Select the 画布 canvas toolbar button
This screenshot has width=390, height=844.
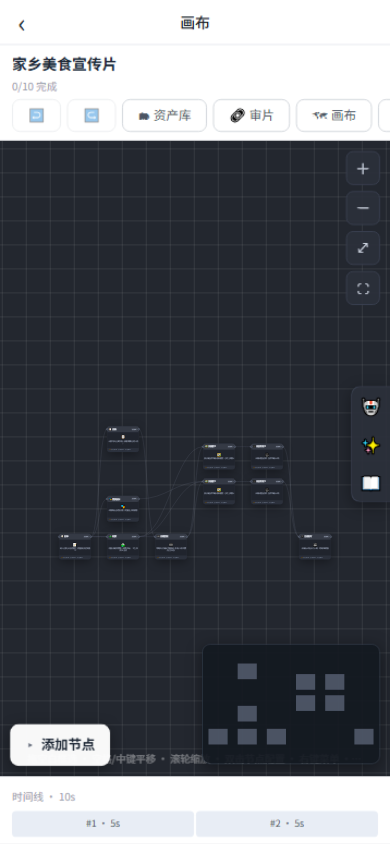334,115
